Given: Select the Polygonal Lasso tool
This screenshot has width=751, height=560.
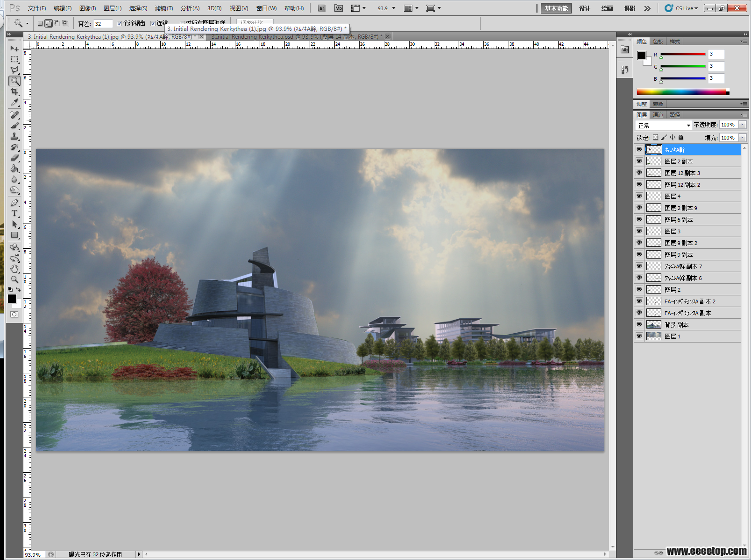Looking at the screenshot, I should click(14, 70).
